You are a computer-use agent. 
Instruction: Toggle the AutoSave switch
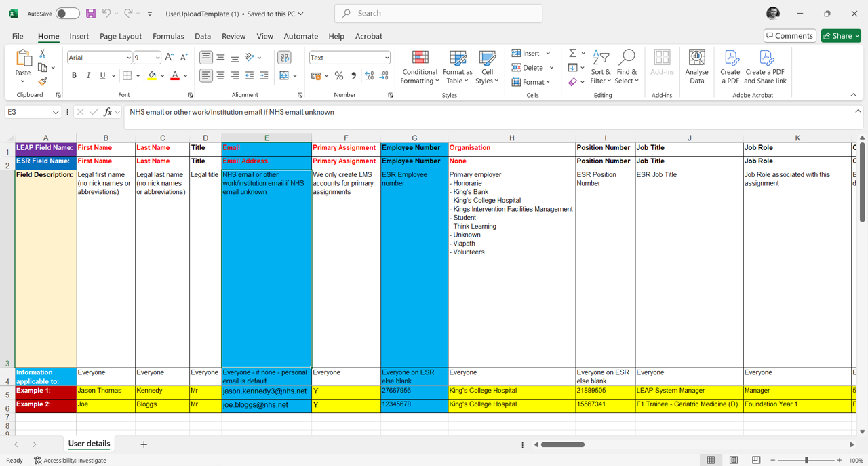coord(67,14)
